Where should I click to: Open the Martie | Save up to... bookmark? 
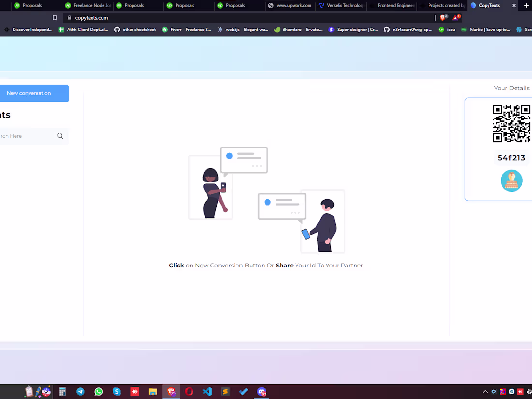tap(486, 30)
